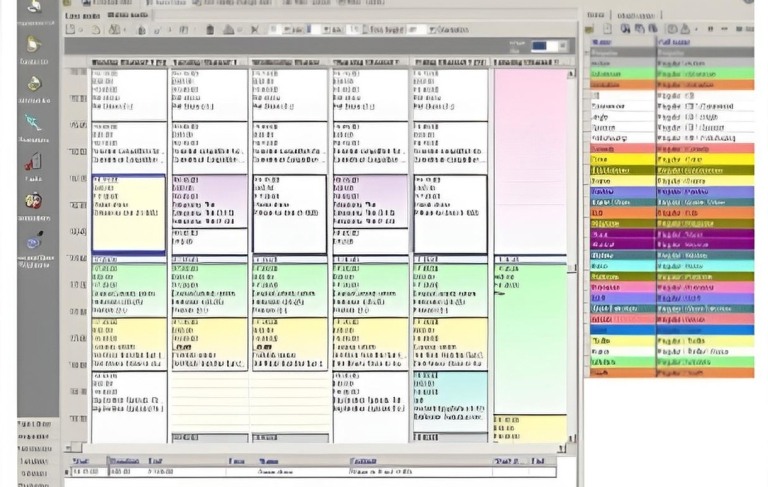Click the calendar horizontal scrollbar right arrow
This screenshot has height=487, width=768.
pyautogui.click(x=562, y=448)
